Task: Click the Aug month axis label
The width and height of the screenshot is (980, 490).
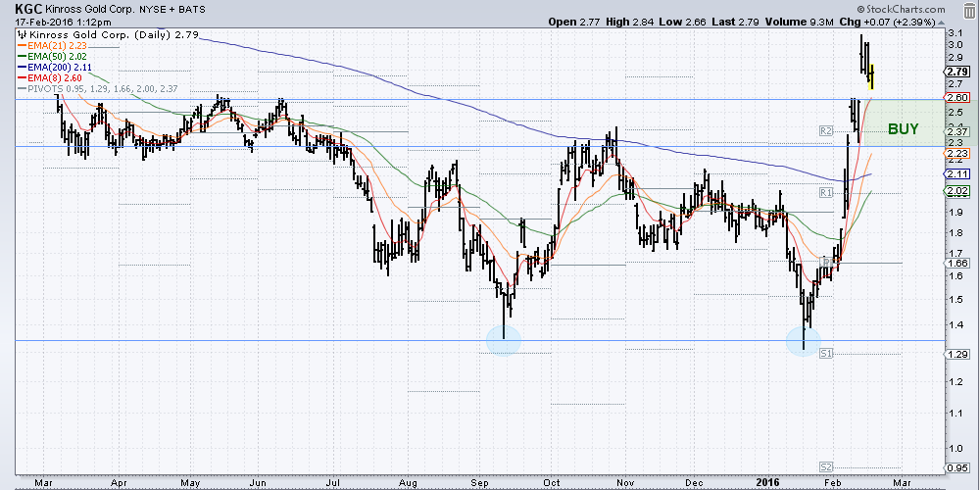Action: point(408,483)
